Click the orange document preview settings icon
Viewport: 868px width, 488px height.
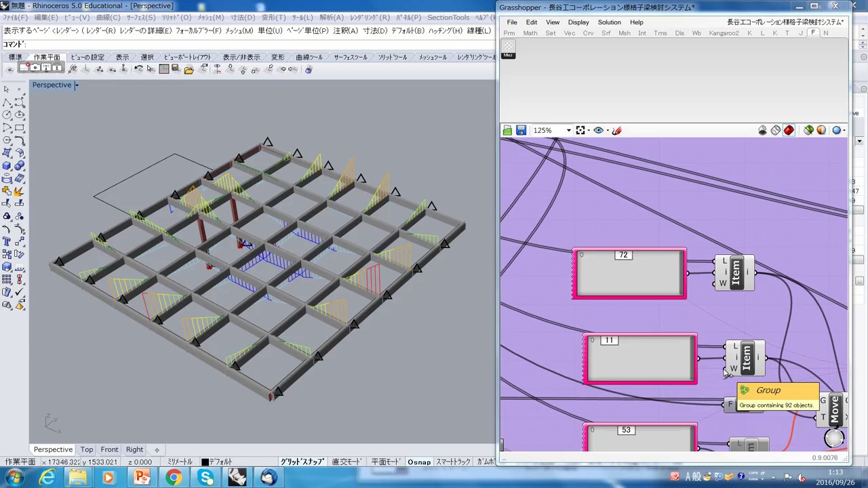821,130
